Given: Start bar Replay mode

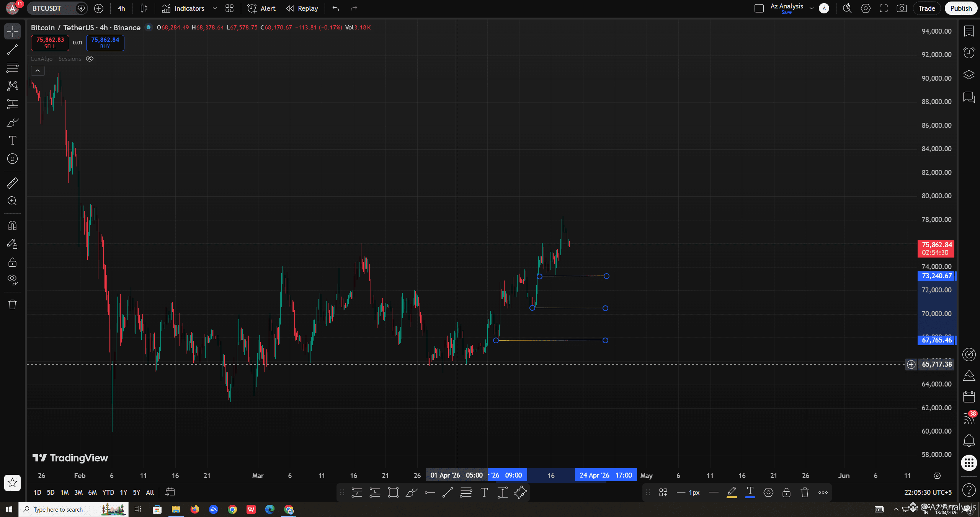Looking at the screenshot, I should pyautogui.click(x=302, y=8).
